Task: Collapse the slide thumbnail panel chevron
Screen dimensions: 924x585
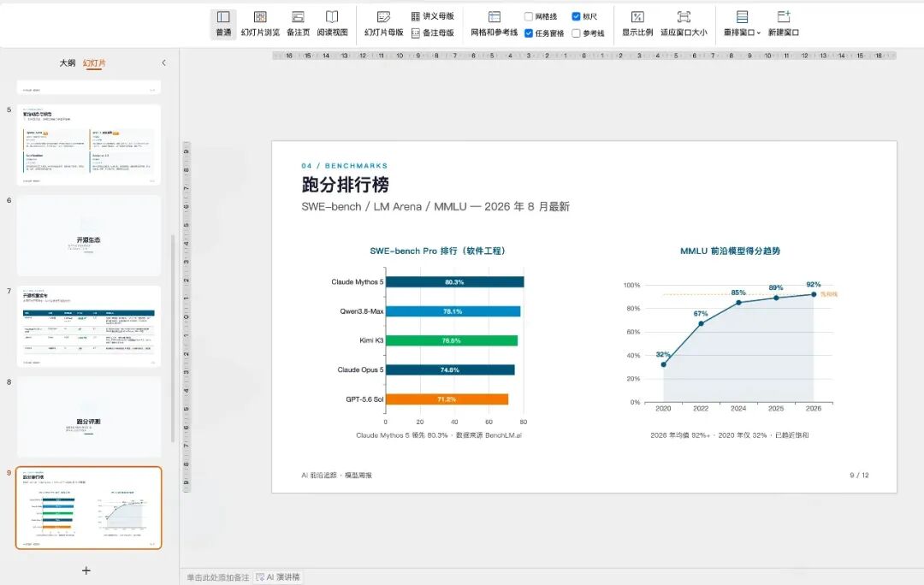Action: [x=163, y=62]
